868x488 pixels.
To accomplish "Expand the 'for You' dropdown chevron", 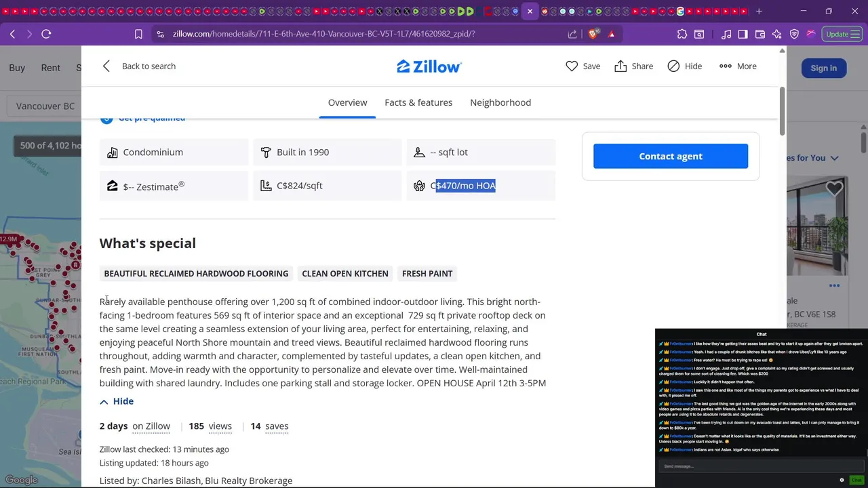I will coord(834,158).
